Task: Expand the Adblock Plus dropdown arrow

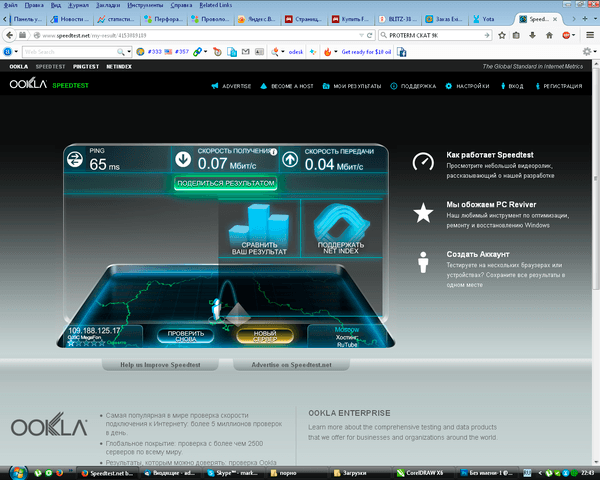Action: click(x=573, y=35)
